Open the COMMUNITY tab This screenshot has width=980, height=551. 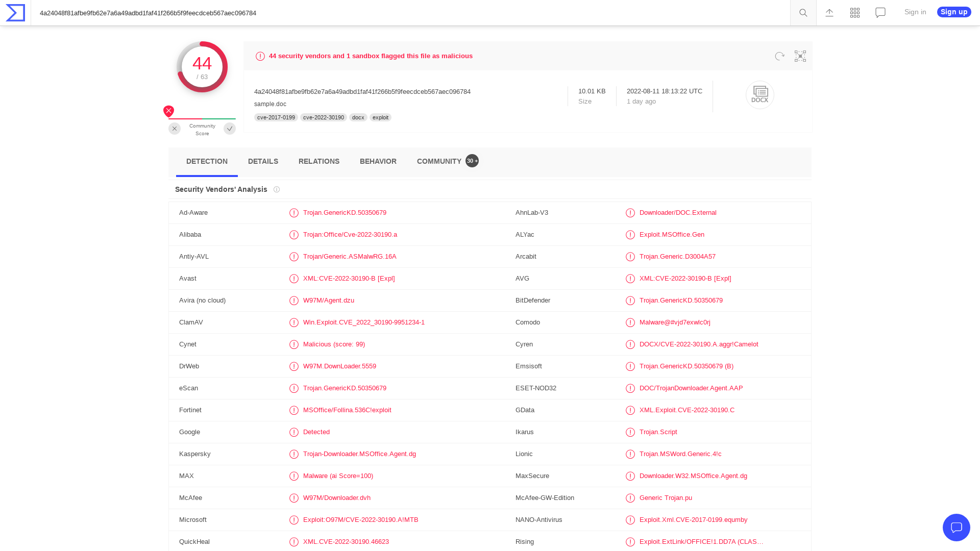(x=439, y=161)
